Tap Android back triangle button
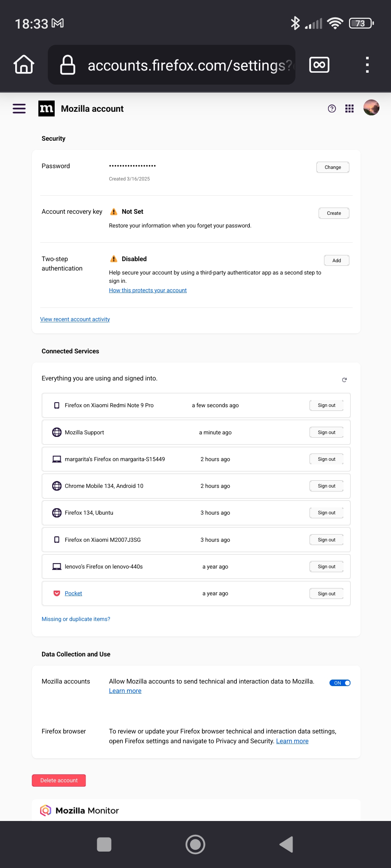The width and height of the screenshot is (391, 868). click(x=286, y=844)
